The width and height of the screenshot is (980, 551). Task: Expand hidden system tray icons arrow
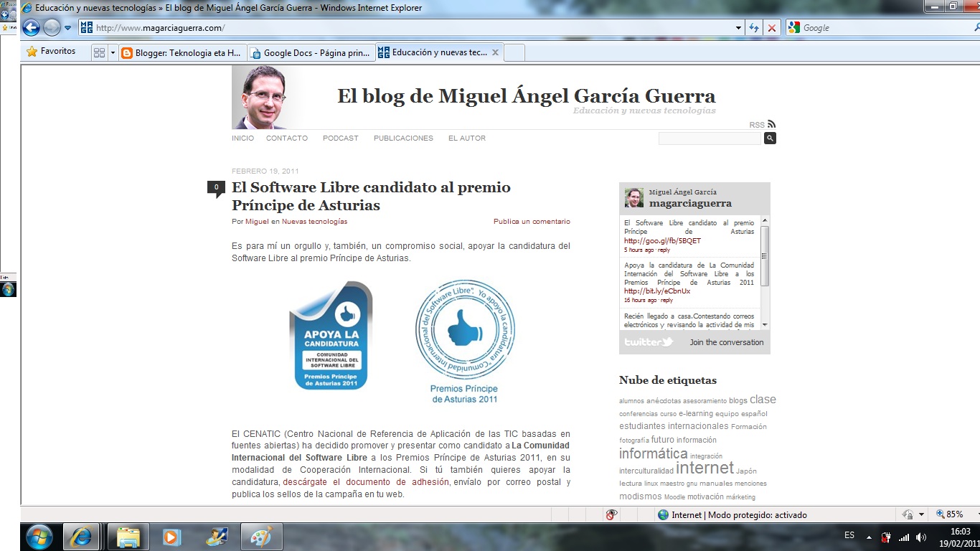click(x=870, y=536)
